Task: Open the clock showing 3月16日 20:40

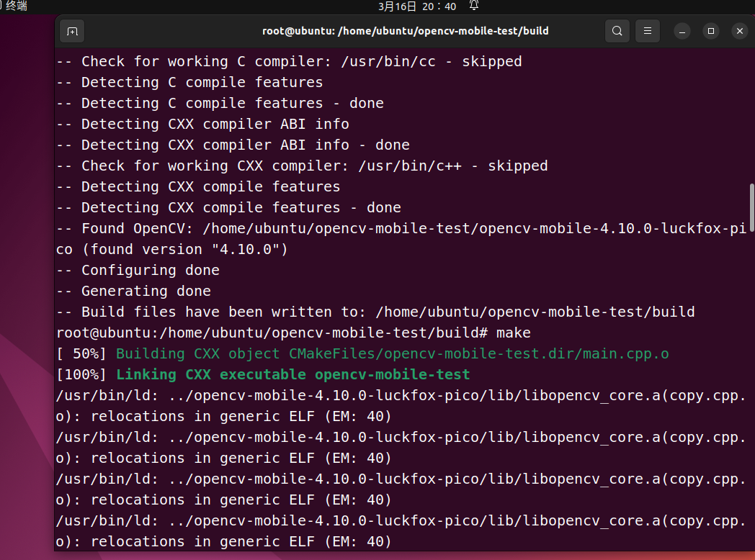Action: pyautogui.click(x=417, y=6)
